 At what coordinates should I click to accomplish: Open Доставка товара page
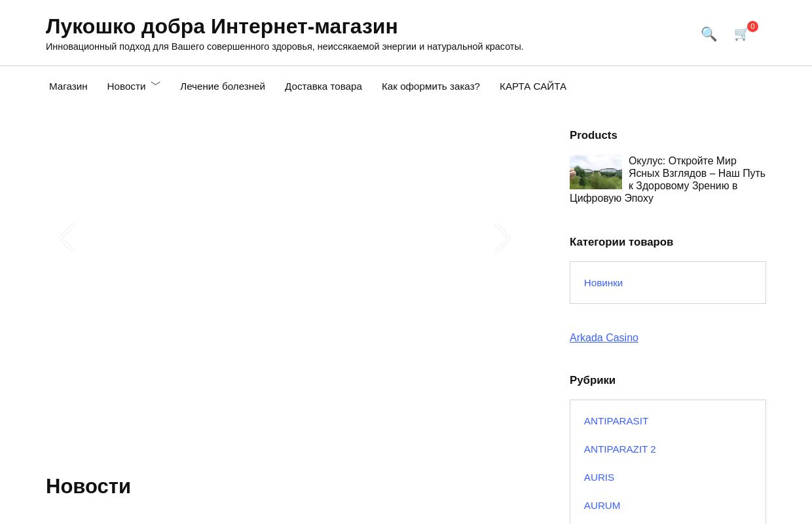tap(323, 86)
